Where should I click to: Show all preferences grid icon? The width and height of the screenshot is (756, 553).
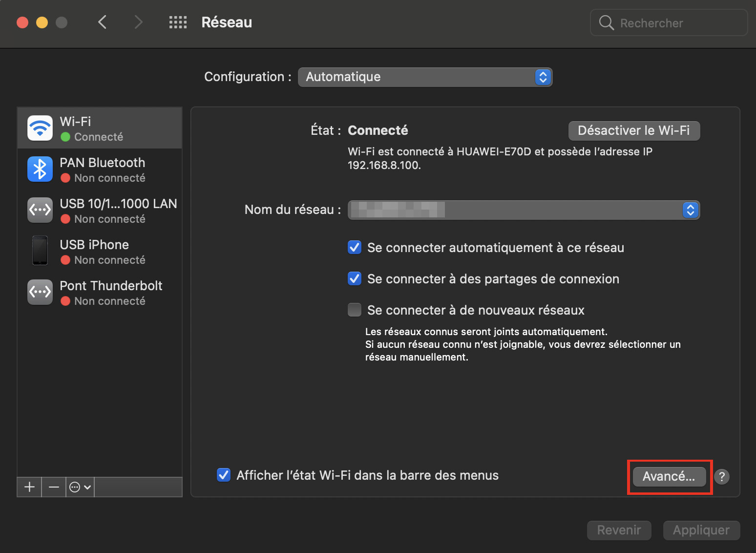(x=178, y=22)
